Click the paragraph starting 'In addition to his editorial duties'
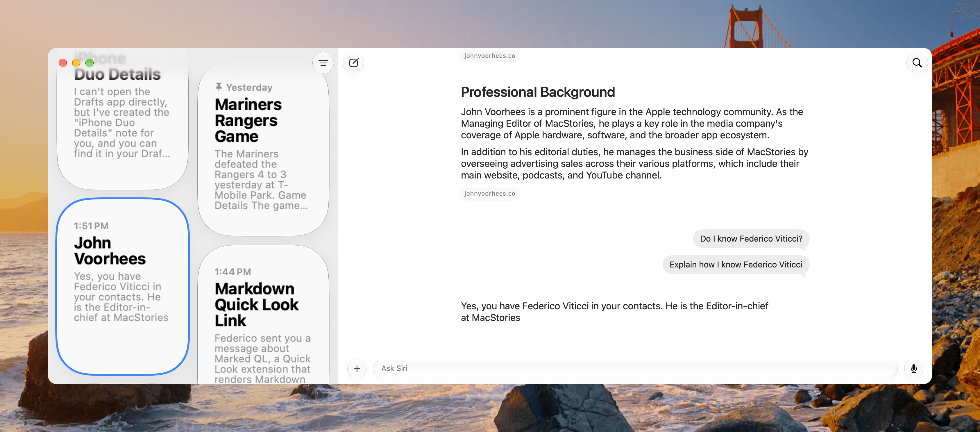980x432 pixels. coord(634,164)
